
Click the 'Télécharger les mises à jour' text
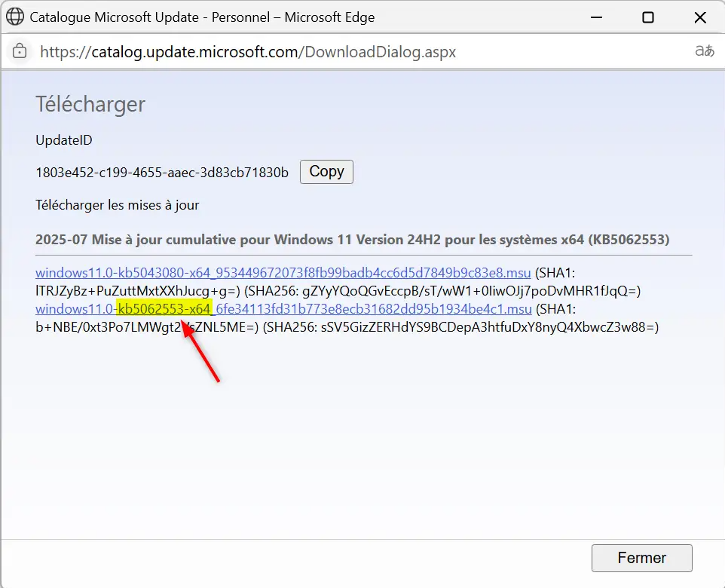click(118, 205)
